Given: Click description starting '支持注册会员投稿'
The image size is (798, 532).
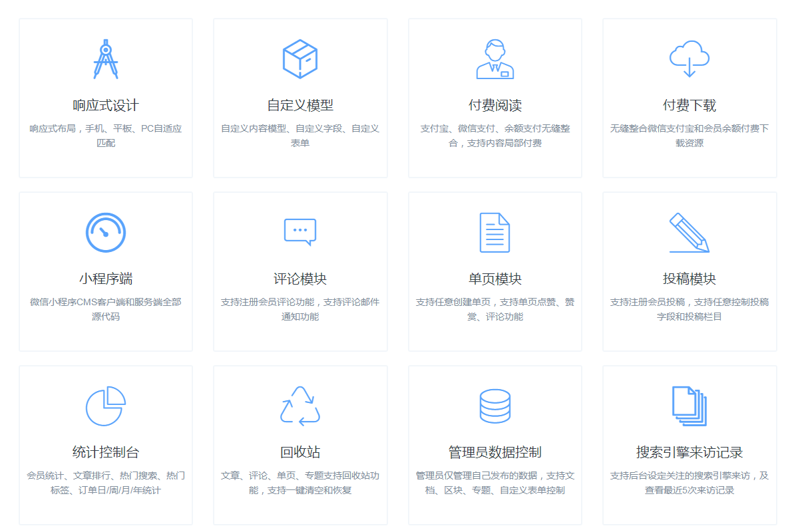Looking at the screenshot, I should pos(690,309).
